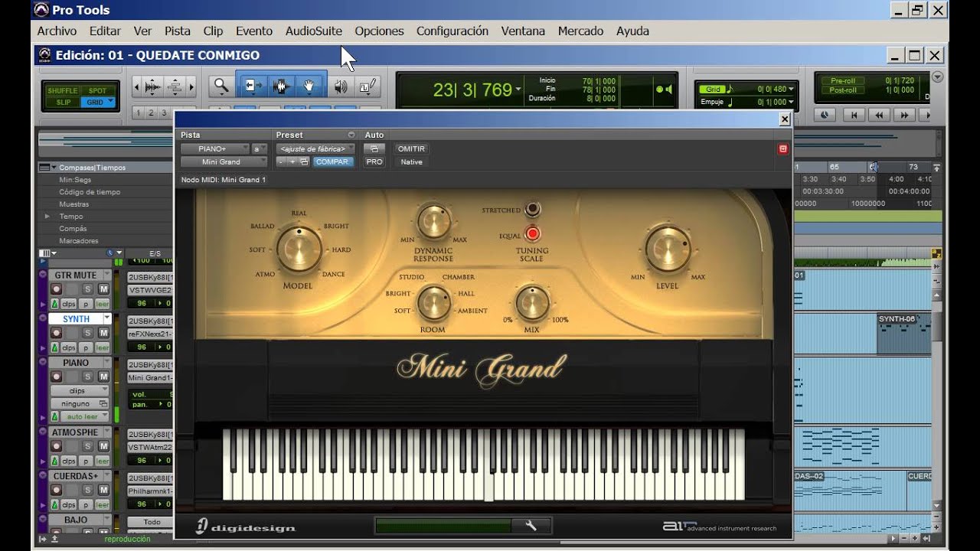The height and width of the screenshot is (551, 980).
Task: Open the Ventana menu
Action: pyautogui.click(x=523, y=31)
